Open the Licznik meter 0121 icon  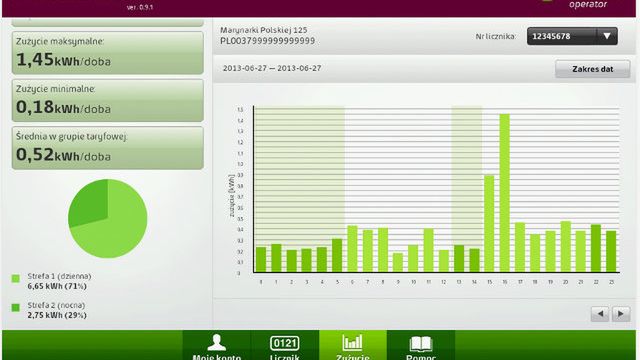coord(284,343)
